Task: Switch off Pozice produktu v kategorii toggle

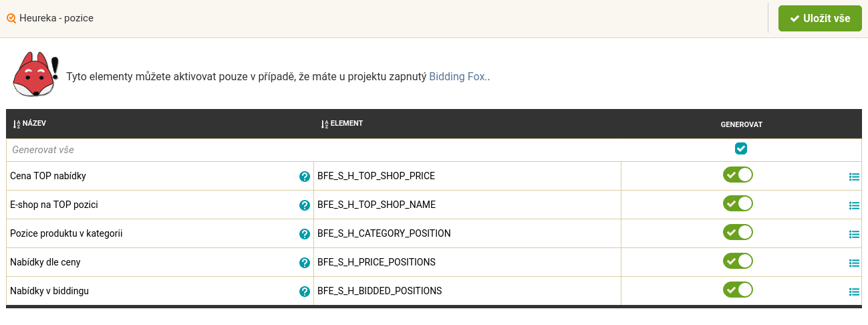Action: point(738,232)
